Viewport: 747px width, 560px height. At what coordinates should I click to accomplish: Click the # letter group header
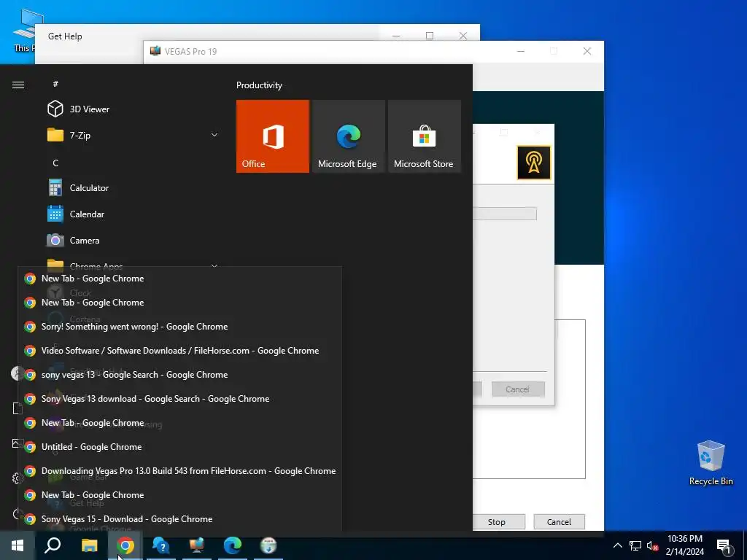pos(55,84)
